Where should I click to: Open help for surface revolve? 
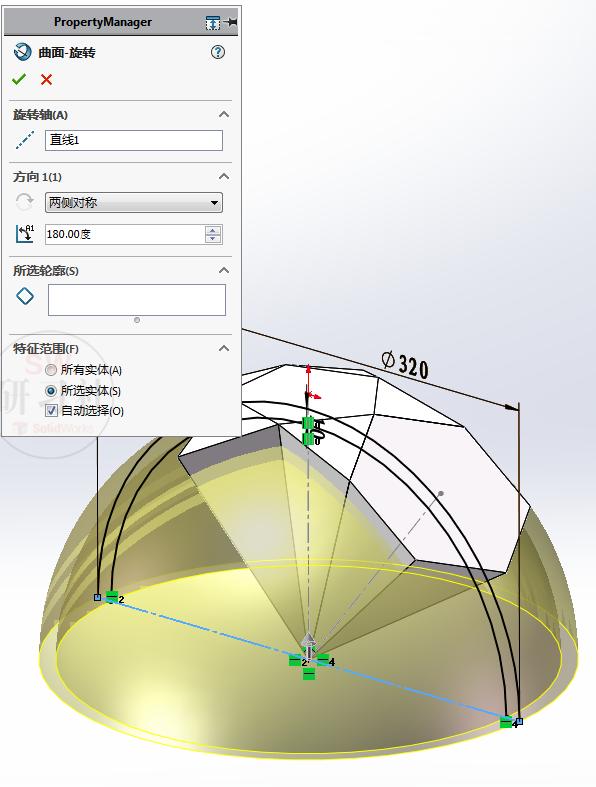218,52
